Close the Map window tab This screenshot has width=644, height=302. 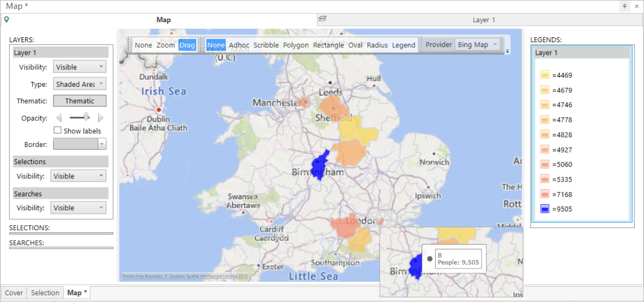637,6
